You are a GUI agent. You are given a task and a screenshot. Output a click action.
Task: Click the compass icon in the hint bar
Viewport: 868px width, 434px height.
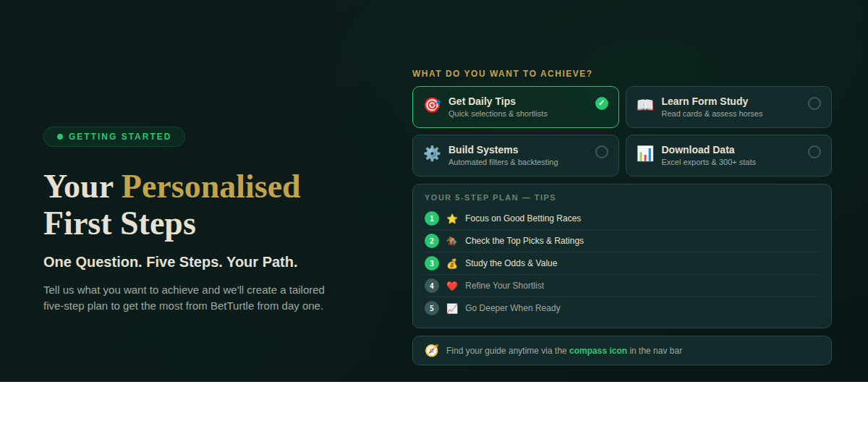[432, 350]
